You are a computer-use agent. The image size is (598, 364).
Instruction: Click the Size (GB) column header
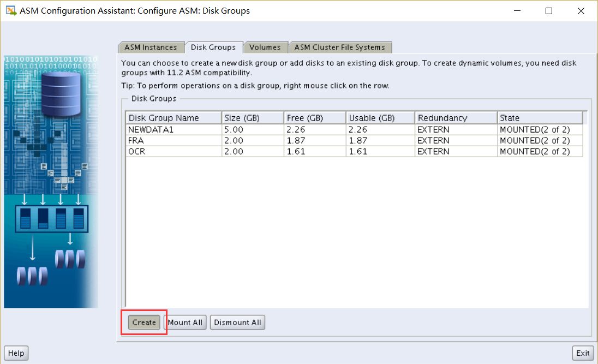(x=252, y=117)
